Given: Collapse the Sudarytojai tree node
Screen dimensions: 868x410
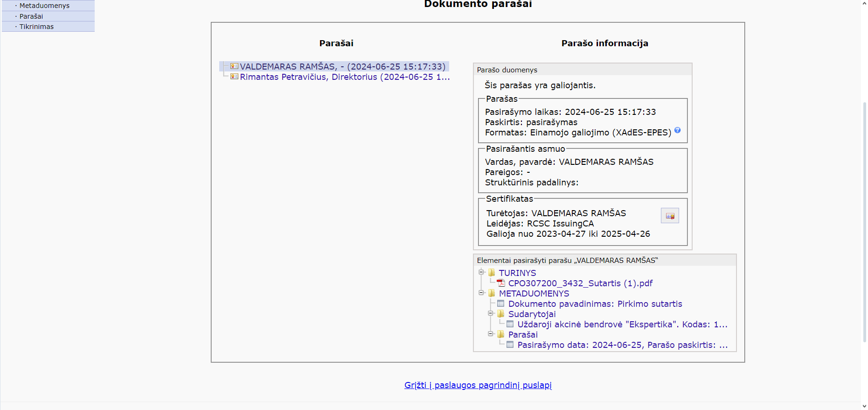Looking at the screenshot, I should [491, 313].
